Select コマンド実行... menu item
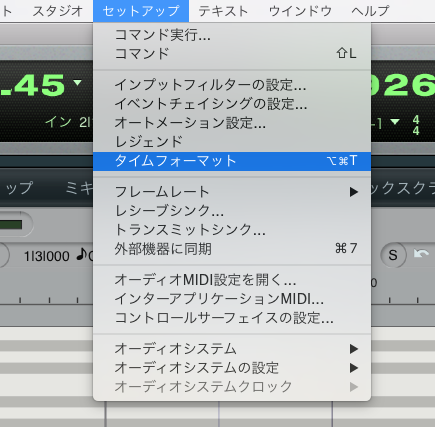The image size is (435, 427). pos(232,35)
